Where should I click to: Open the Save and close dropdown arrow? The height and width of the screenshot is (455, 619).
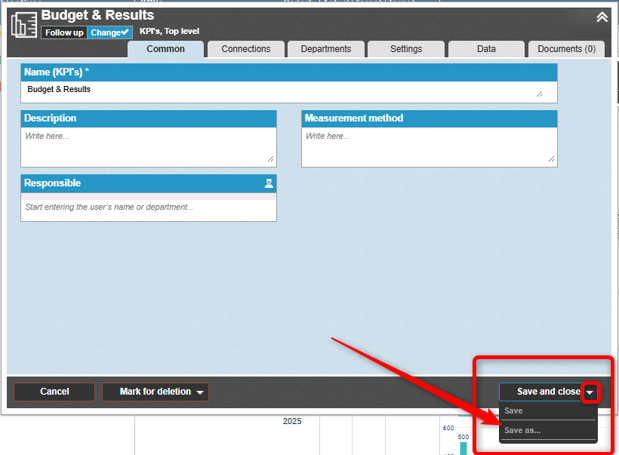point(590,392)
